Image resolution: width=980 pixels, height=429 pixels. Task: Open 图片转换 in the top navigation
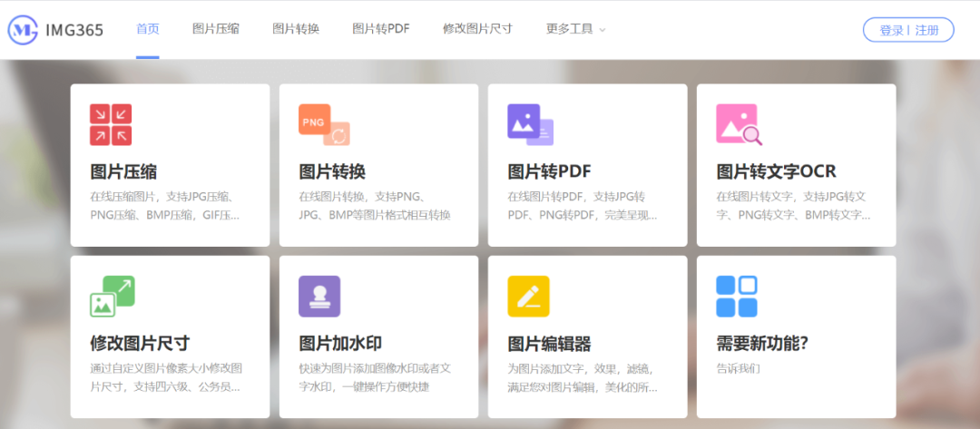click(x=296, y=29)
